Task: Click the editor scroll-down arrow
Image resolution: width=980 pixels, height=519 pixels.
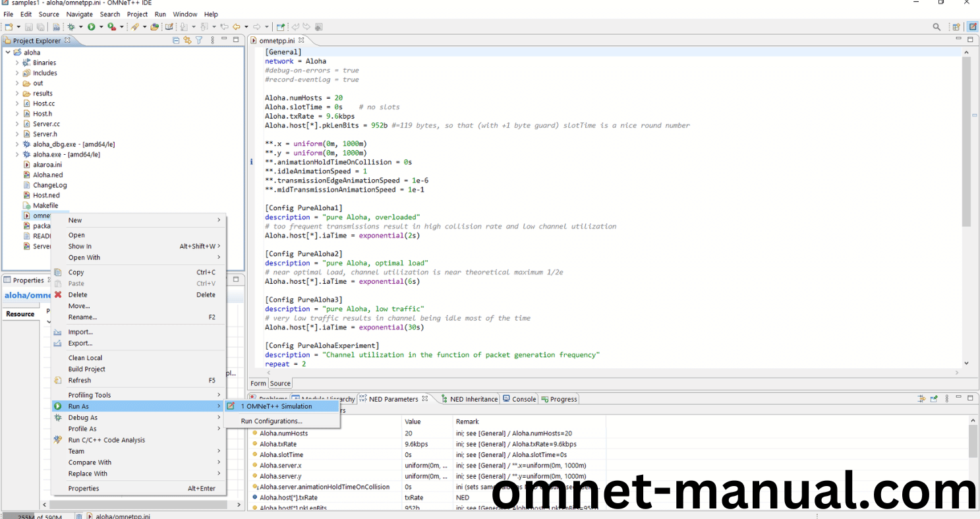Action: [x=966, y=362]
